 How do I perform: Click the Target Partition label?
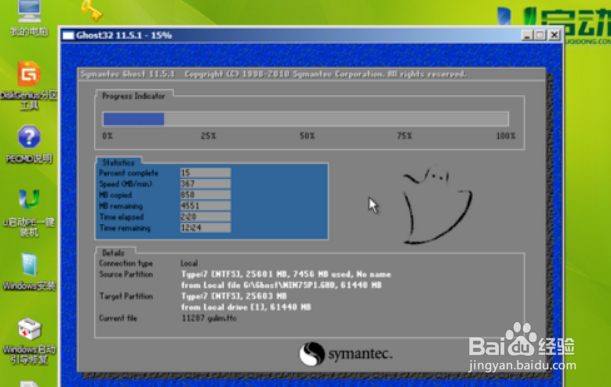(x=126, y=296)
